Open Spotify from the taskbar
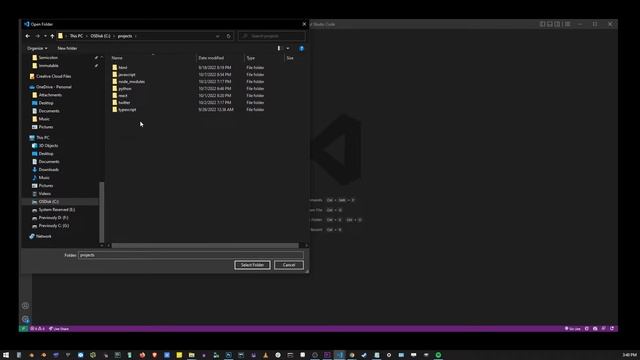This screenshot has height=360, width=640. click(x=438, y=355)
